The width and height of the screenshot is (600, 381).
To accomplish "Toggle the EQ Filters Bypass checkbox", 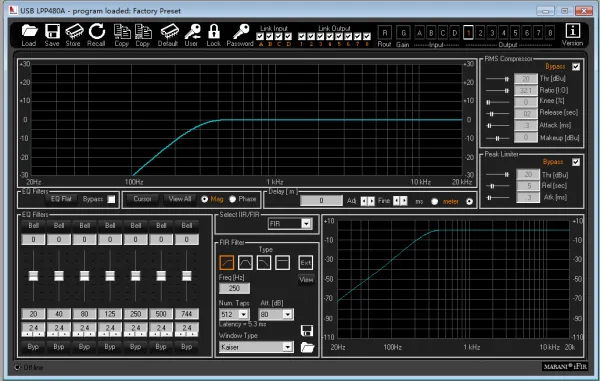I will pyautogui.click(x=111, y=199).
